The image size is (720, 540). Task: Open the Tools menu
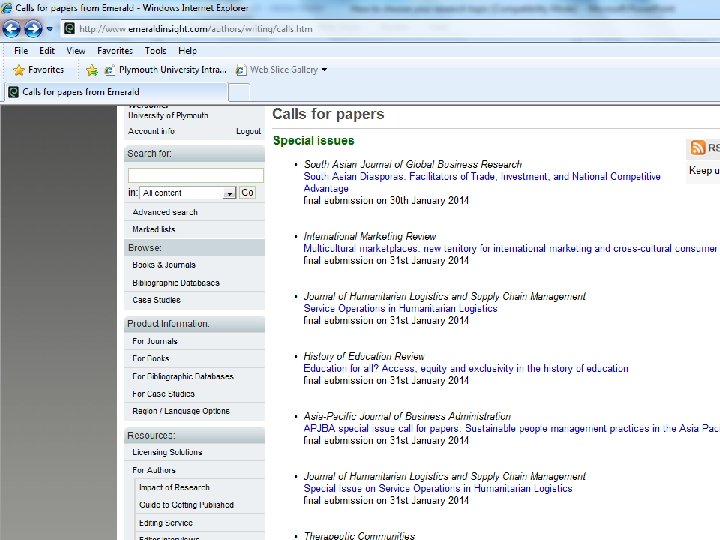click(x=155, y=51)
